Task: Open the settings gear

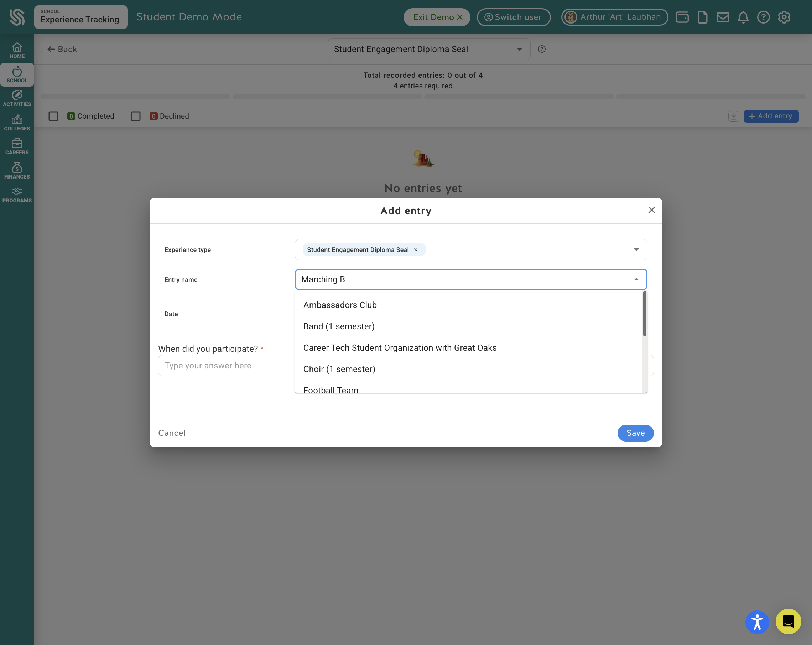Action: (784, 17)
